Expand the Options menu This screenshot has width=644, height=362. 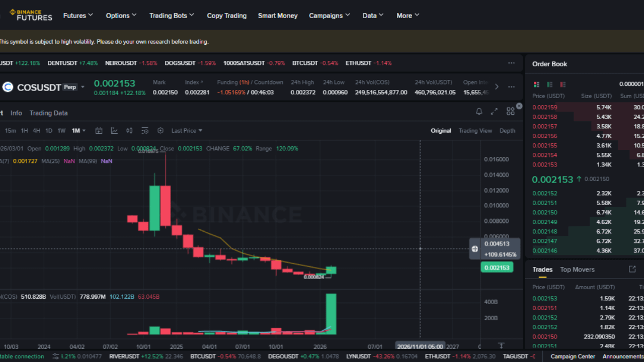(121, 16)
